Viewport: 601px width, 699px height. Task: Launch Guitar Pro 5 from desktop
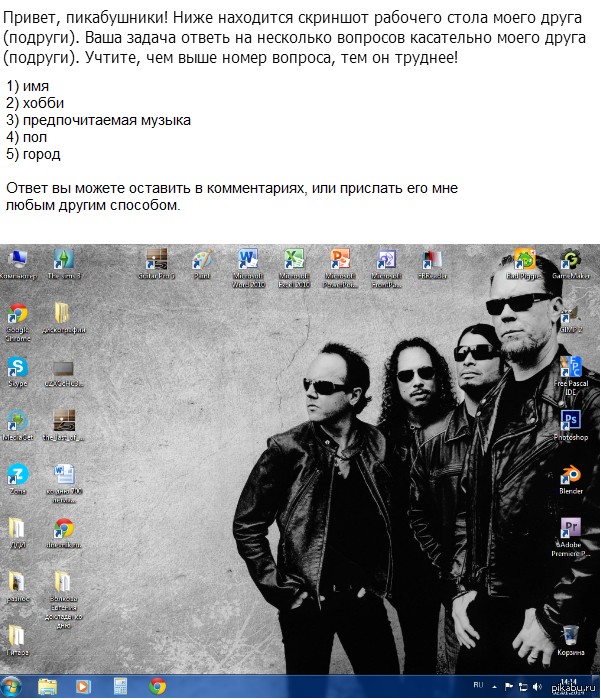pos(156,260)
